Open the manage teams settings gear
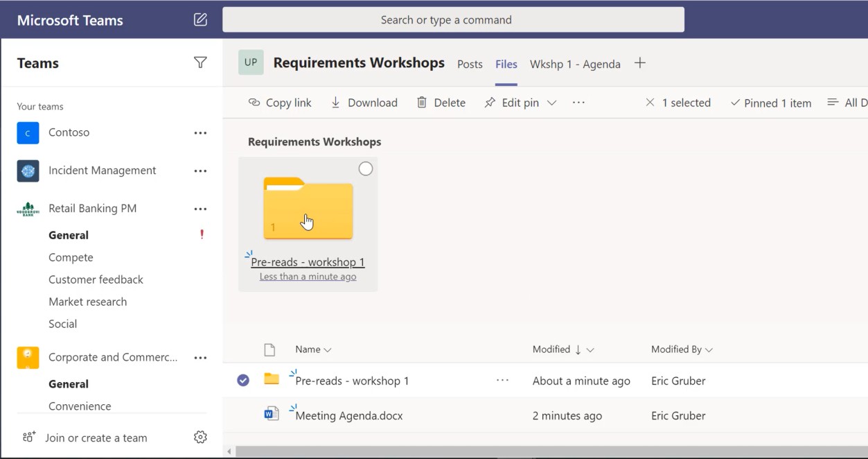This screenshot has width=868, height=459. (200, 437)
